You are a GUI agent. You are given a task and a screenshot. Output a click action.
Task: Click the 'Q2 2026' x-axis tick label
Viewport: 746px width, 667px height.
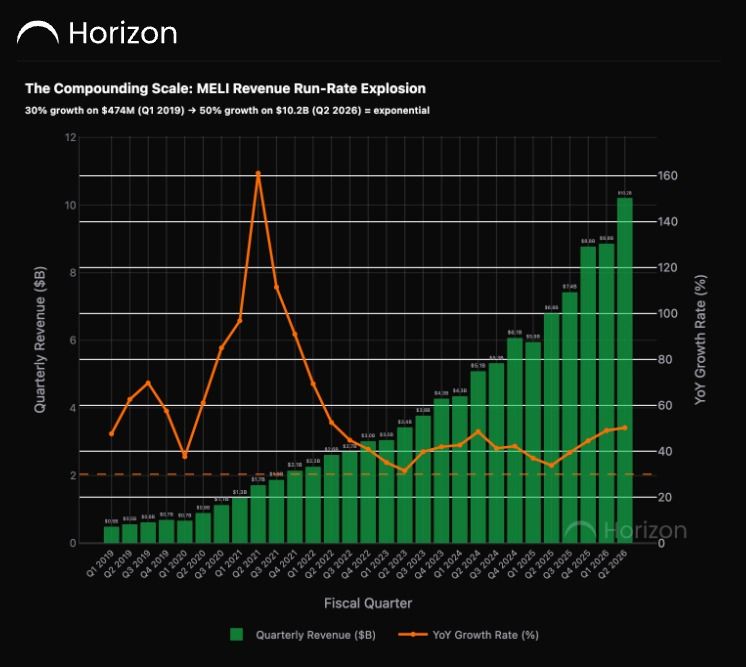pos(613,563)
